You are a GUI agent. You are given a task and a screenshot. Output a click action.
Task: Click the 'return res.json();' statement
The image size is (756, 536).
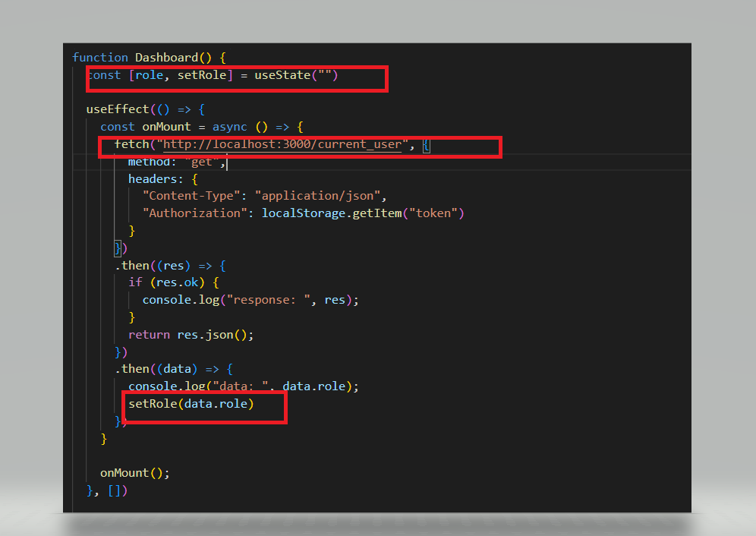point(191,335)
